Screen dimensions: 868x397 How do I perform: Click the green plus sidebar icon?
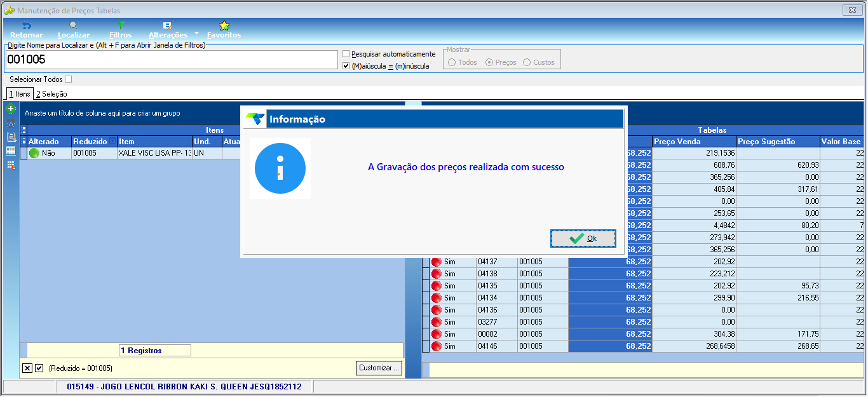[10, 109]
